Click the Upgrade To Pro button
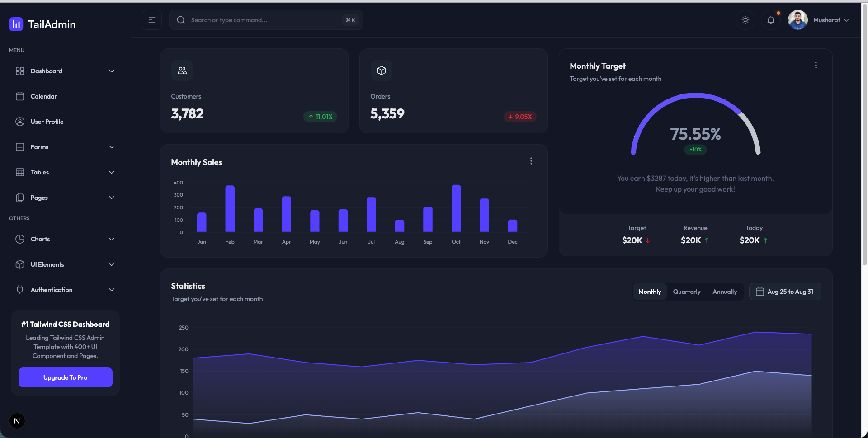868x438 pixels. (66, 377)
